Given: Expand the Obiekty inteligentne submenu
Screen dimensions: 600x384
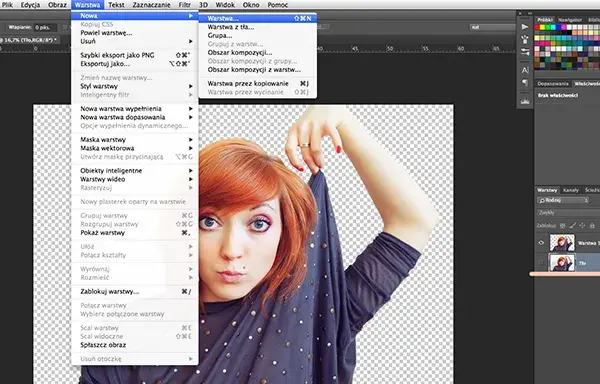Looking at the screenshot, I should (134, 171).
